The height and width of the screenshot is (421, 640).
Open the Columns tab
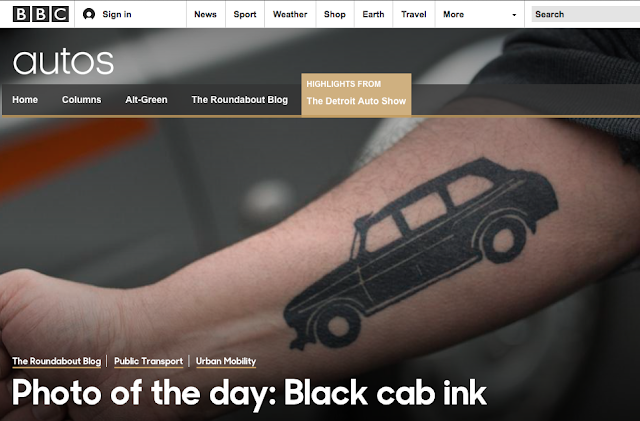pos(82,100)
